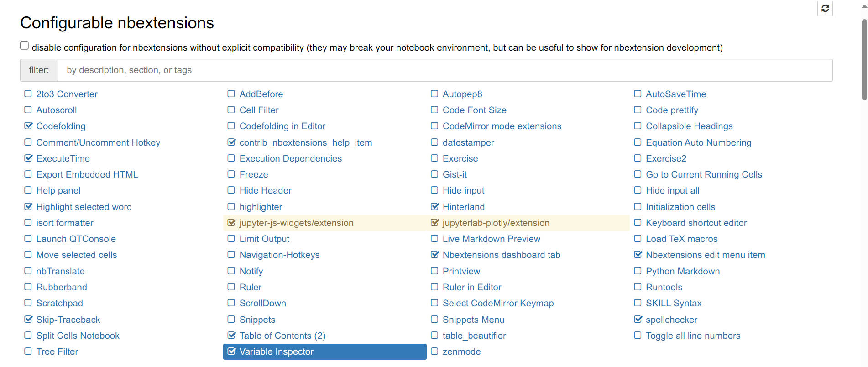Click the refresh icon at top right
Screen dimensions: 868x367
[x=825, y=9]
